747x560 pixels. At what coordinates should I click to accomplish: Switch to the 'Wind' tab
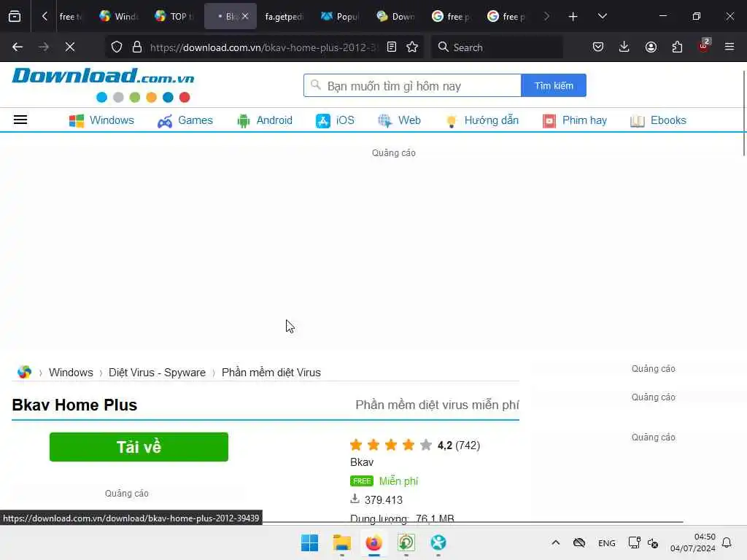pos(119,17)
